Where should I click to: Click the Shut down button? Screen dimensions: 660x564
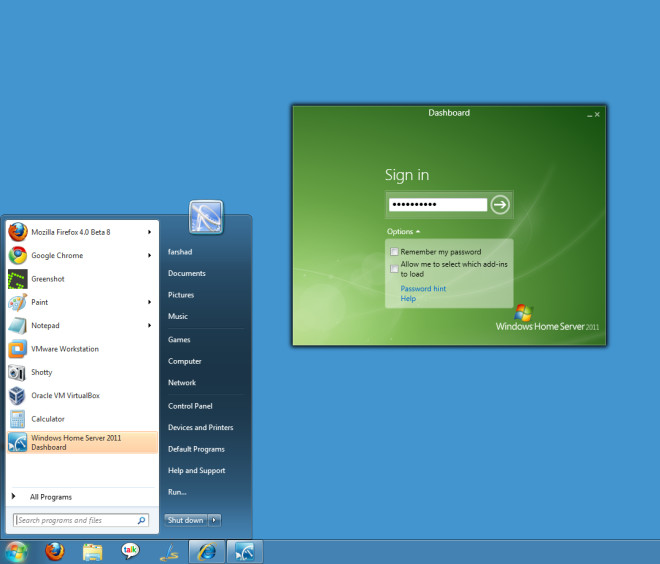186,520
